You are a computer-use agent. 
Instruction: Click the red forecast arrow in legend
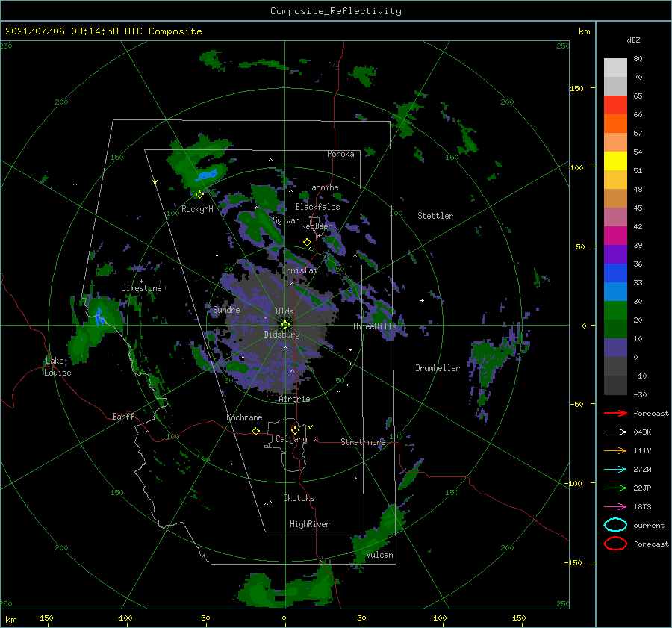pyautogui.click(x=615, y=413)
